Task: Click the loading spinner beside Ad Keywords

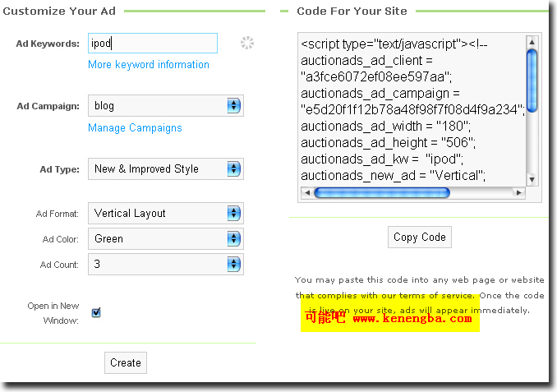Action: coord(247,43)
